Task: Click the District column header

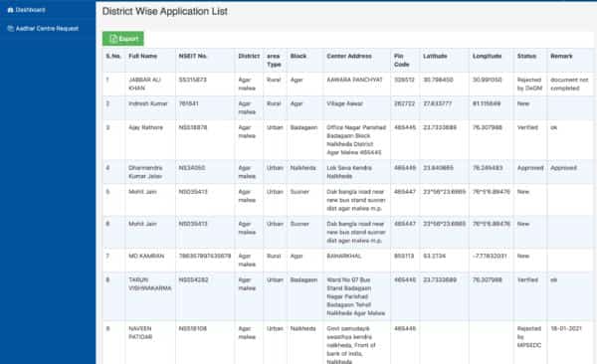Action: click(x=249, y=56)
